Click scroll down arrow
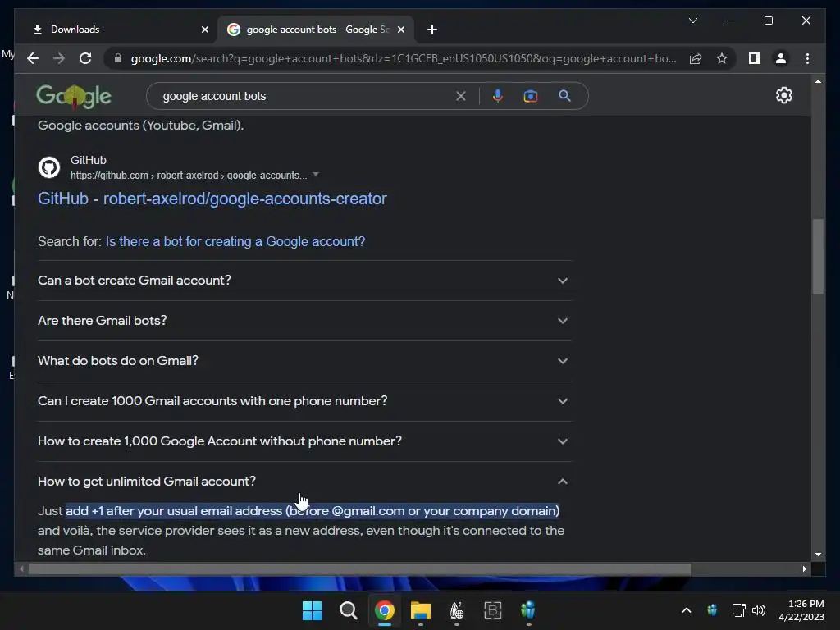 point(818,555)
